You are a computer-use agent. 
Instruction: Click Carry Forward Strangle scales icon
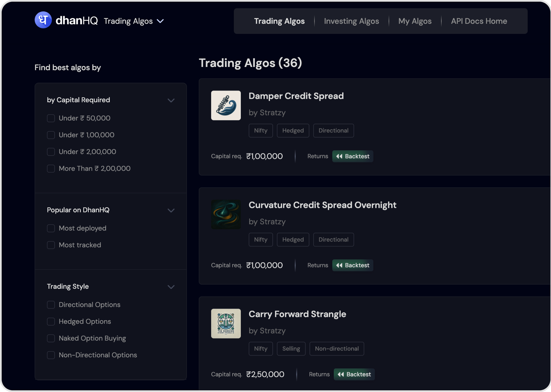(226, 323)
